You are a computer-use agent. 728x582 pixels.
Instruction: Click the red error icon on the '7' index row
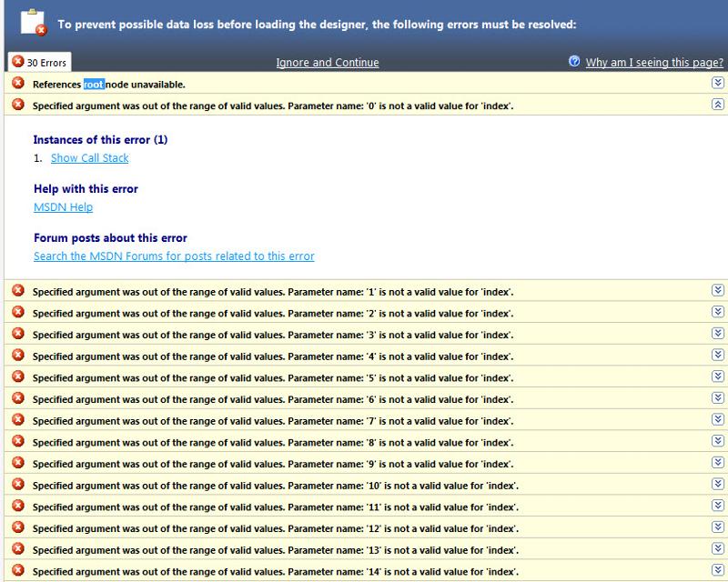pyautogui.click(x=18, y=419)
